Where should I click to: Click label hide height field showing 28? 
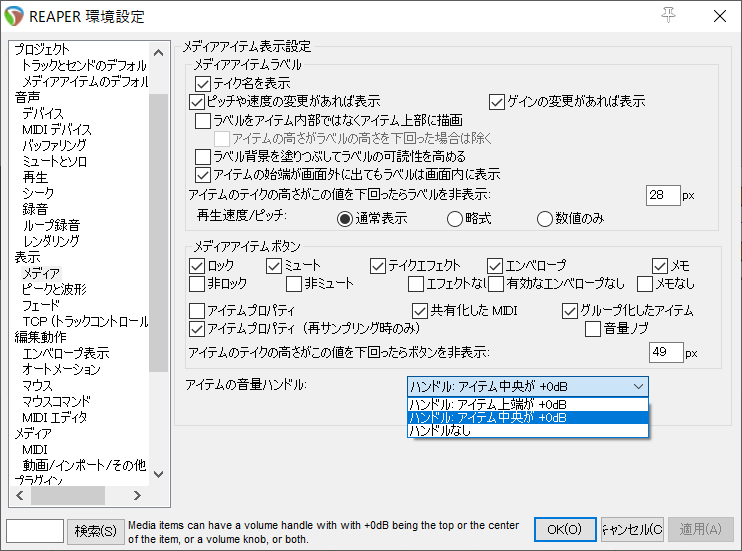663,196
